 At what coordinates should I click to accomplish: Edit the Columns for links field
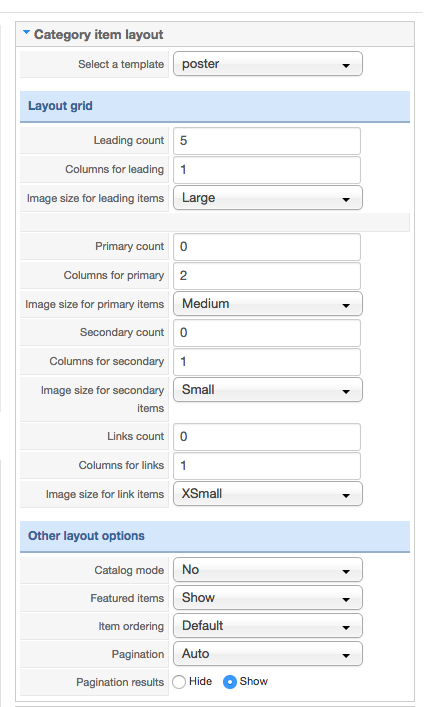pyautogui.click(x=267, y=466)
